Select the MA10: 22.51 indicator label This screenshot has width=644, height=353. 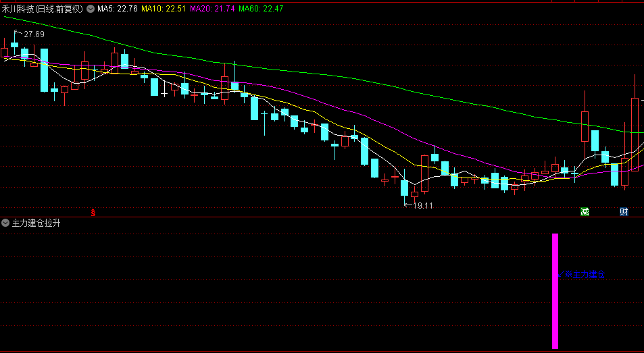point(164,9)
